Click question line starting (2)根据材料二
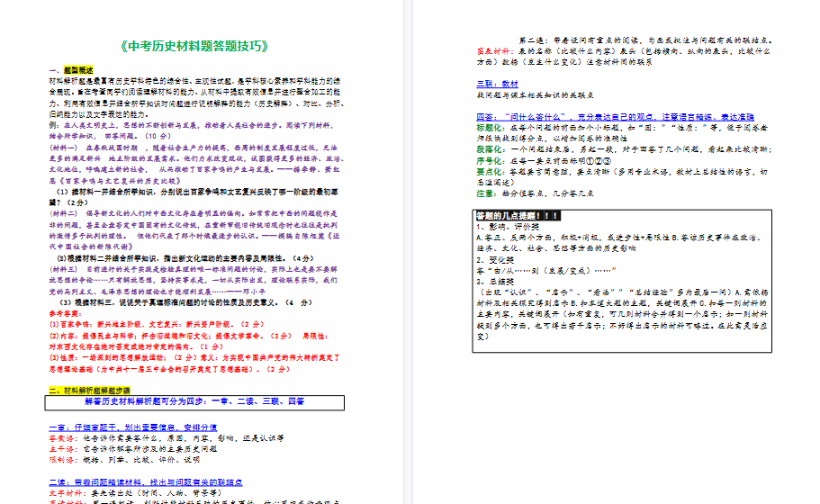 [185, 258]
